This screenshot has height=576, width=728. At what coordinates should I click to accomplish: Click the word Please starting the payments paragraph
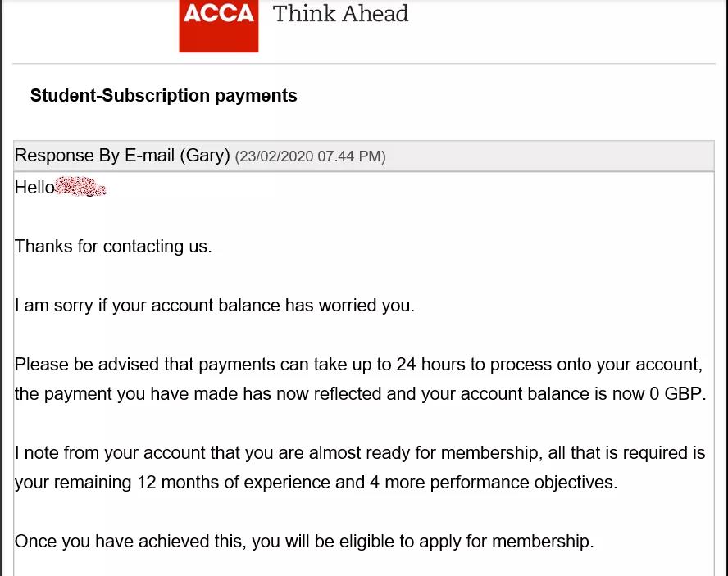click(x=41, y=365)
